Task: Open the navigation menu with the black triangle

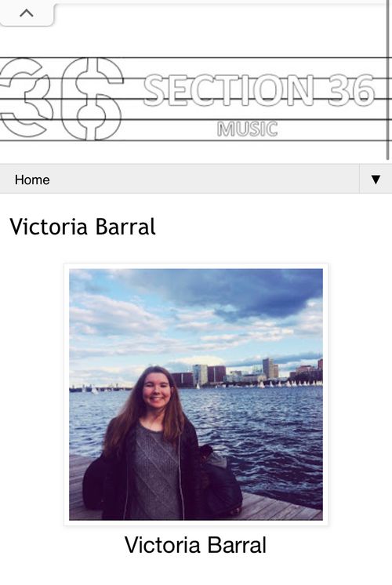Action: click(376, 180)
